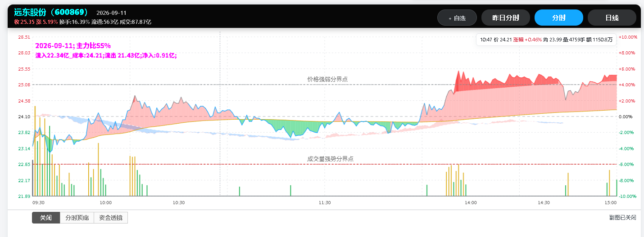The height and width of the screenshot is (237, 644).
Task: Click the -10.00% right axis label
Action: tap(628, 197)
